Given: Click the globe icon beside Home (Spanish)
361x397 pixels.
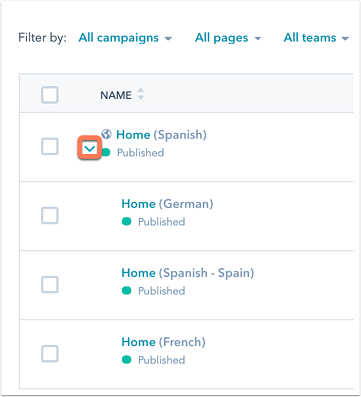Looking at the screenshot, I should [x=106, y=134].
